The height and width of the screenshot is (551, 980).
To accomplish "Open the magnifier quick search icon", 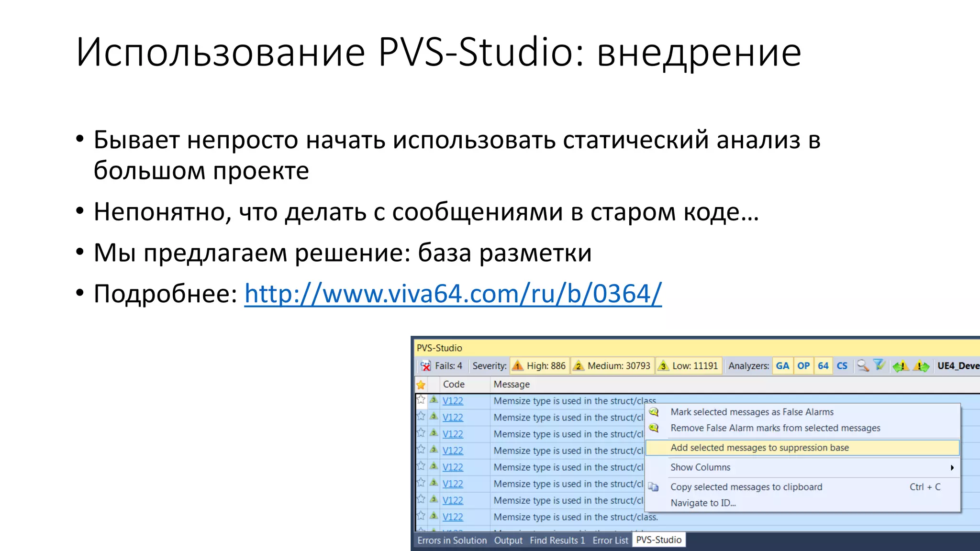I will (x=863, y=366).
